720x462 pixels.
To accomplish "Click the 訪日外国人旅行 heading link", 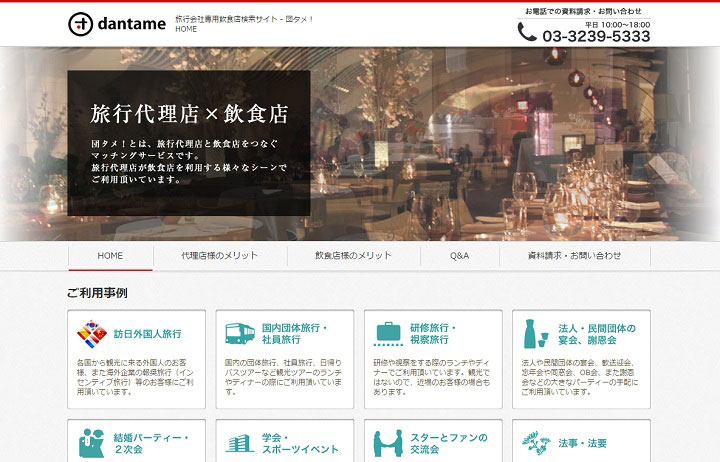I will coord(147,334).
